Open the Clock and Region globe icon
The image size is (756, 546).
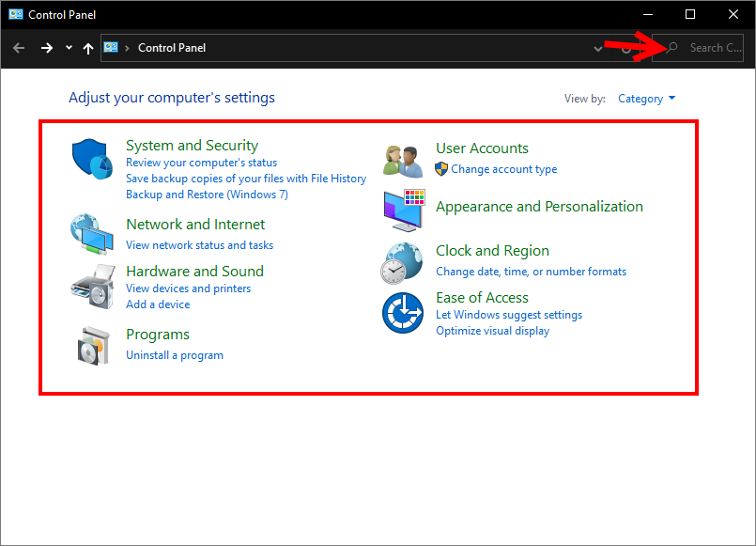click(402, 263)
